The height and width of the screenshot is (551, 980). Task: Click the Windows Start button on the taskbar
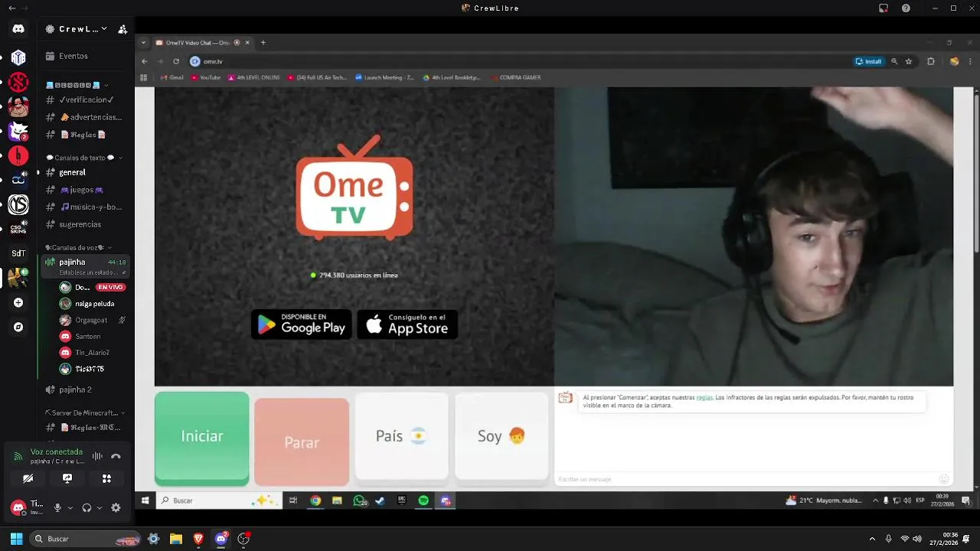click(16, 539)
